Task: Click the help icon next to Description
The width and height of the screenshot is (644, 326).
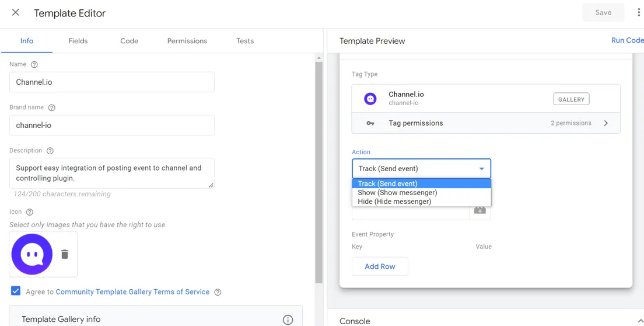Action: point(50,151)
